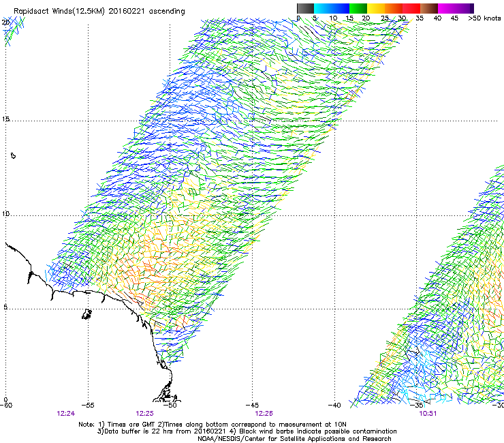Click the yellow 20-25 knots legend swatch
The height and width of the screenshot is (443, 504).
tap(376, 8)
